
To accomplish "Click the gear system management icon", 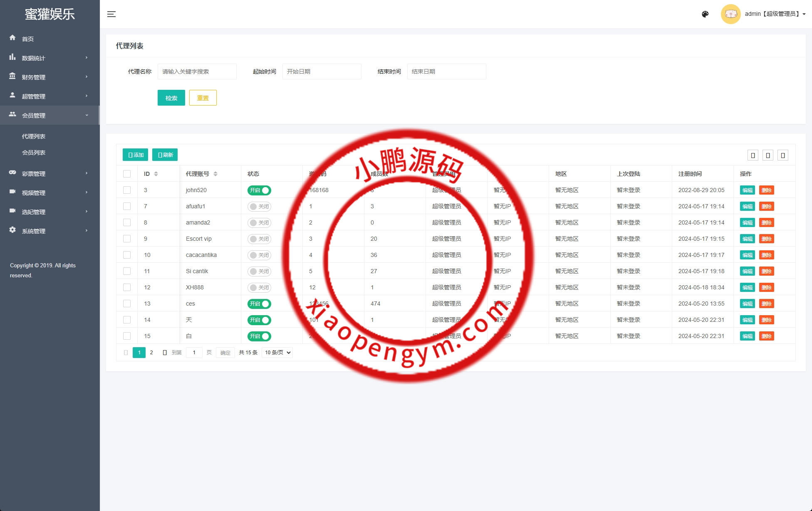I will coord(12,230).
